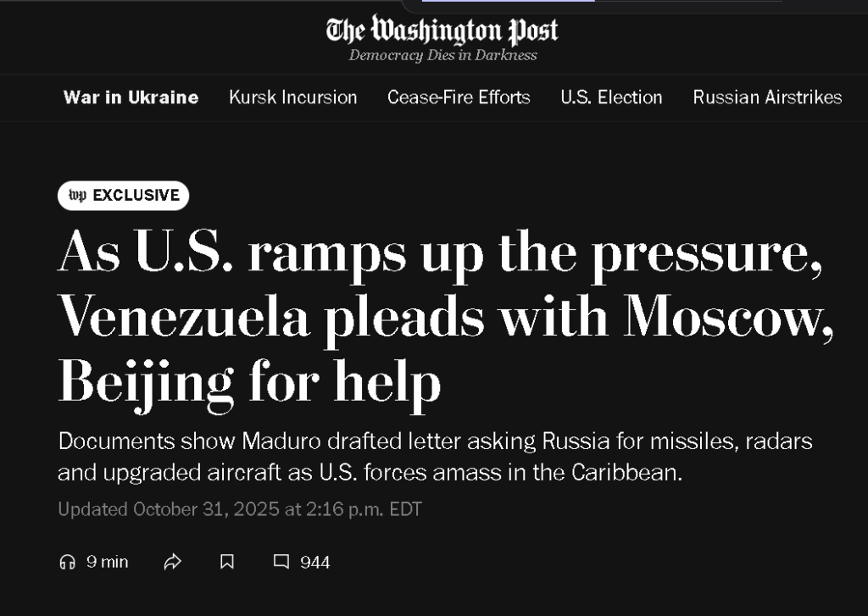Screen dimensions: 868x616
Task: Open the Kursk Incursion section
Action: tap(292, 97)
